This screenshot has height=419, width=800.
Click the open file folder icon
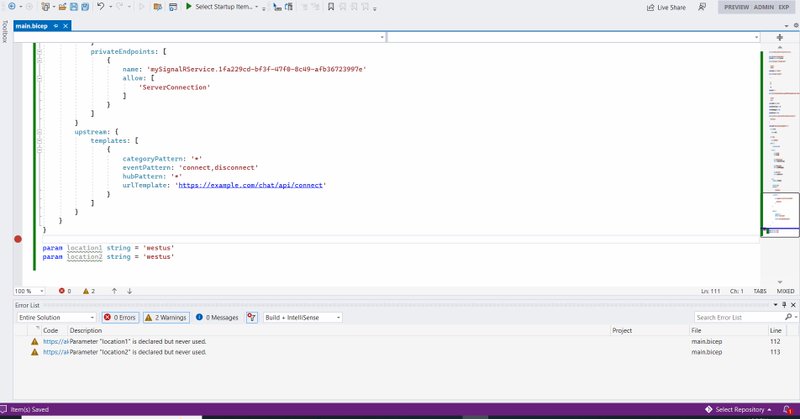coord(62,7)
